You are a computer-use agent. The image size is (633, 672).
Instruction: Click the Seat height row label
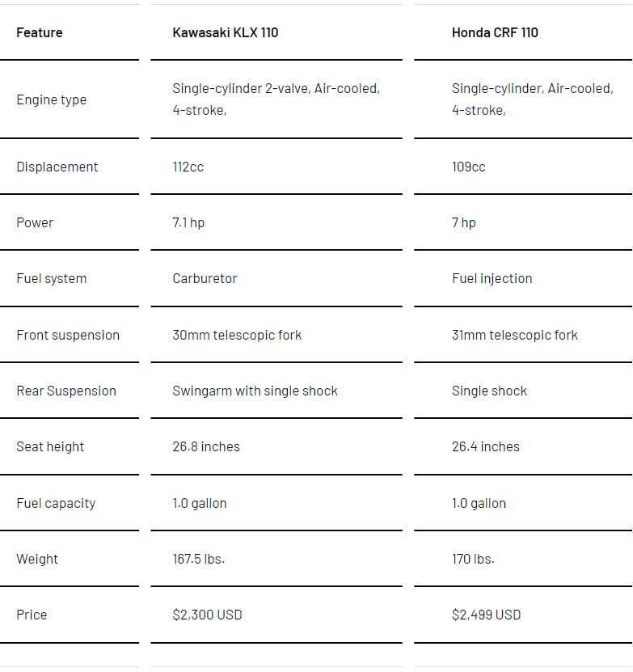tap(50, 447)
